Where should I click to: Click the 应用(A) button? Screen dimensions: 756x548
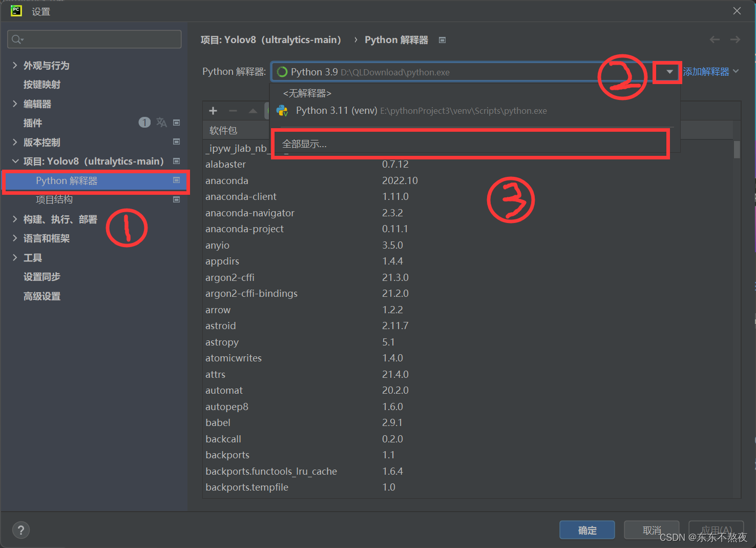click(x=716, y=530)
